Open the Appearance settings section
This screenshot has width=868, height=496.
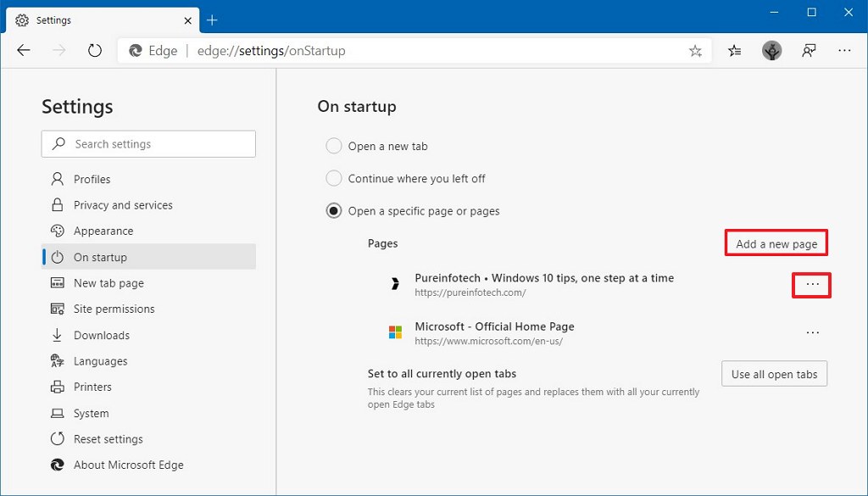click(103, 231)
